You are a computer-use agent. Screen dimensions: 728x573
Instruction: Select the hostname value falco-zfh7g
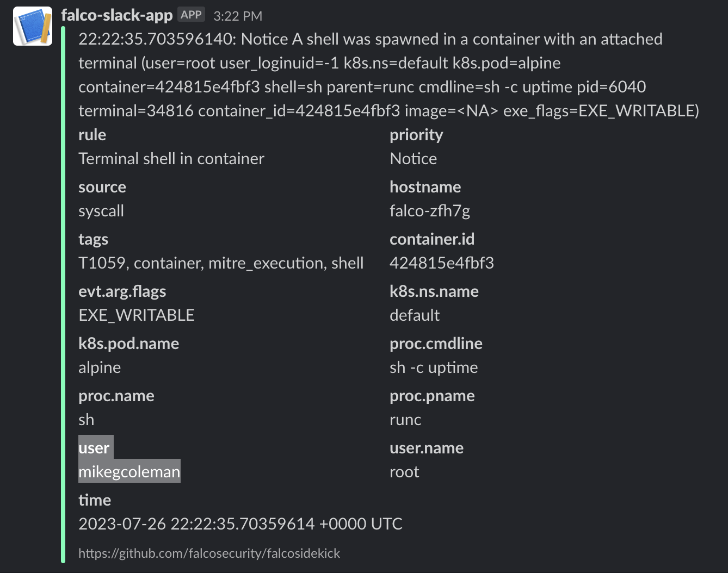(x=430, y=211)
